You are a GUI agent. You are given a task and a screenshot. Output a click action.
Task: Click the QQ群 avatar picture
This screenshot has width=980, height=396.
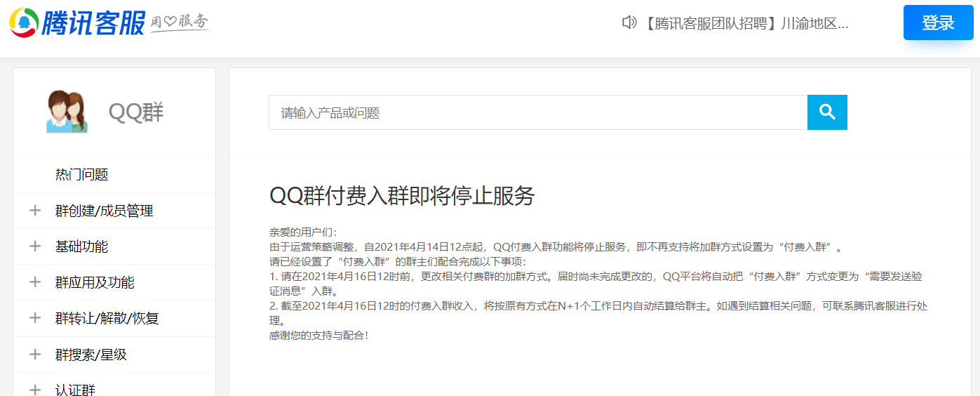click(x=67, y=112)
